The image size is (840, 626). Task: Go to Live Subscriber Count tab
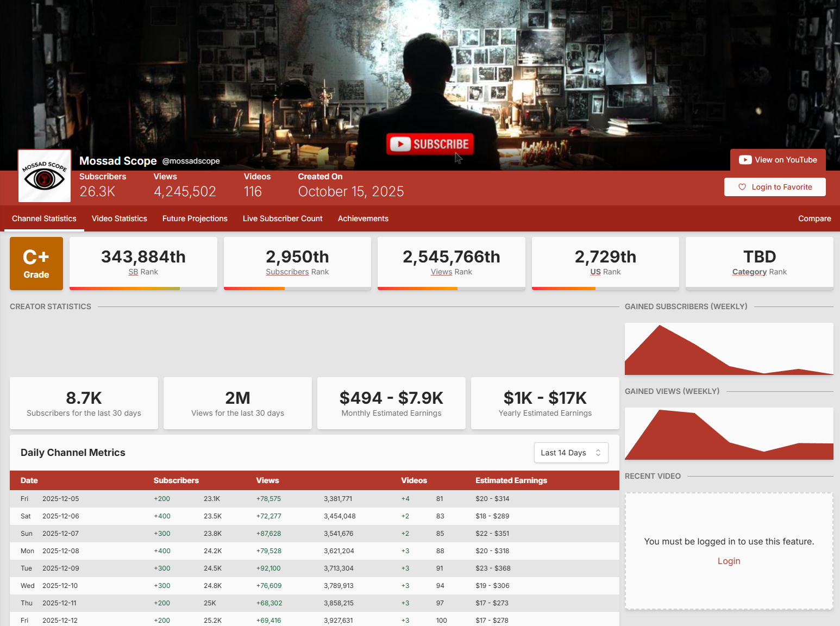coord(283,218)
